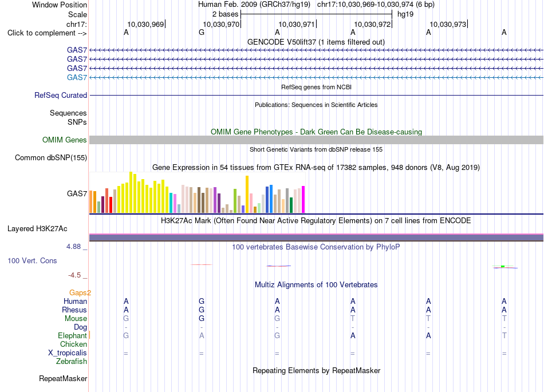Click the Zebrafish alignment row label
Image resolution: width=544 pixels, height=392 pixels.
click(72, 361)
